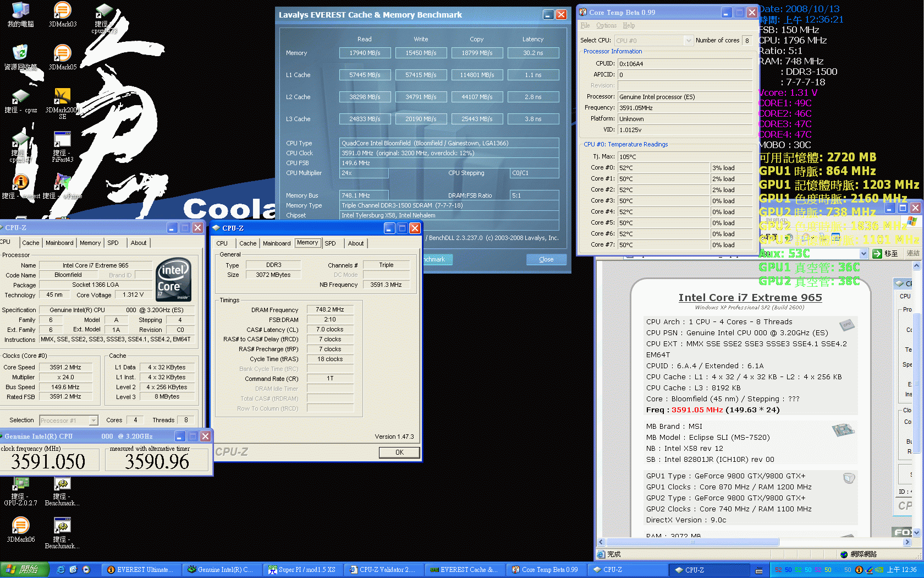Screen dimensions: 924x578
Task: Open the 3DMark2001 SE desktop shortcut
Action: coord(62,103)
